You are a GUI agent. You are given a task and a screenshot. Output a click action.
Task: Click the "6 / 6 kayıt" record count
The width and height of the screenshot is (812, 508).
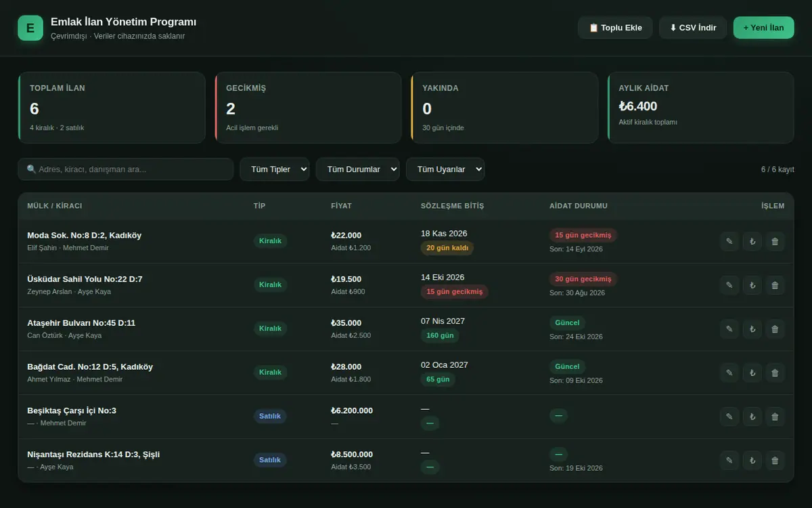(777, 169)
